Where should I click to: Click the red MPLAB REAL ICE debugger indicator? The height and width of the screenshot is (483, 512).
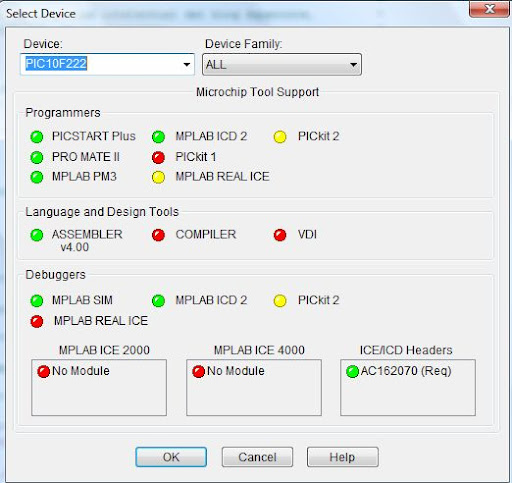(x=37, y=321)
